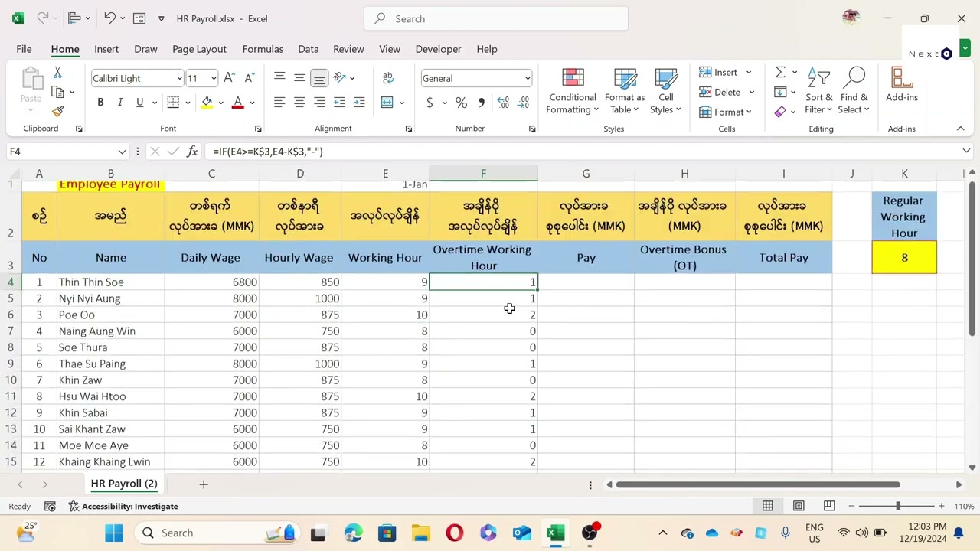Screen dimensions: 980x551
Task: Toggle Wrap Text button
Action: (387, 77)
